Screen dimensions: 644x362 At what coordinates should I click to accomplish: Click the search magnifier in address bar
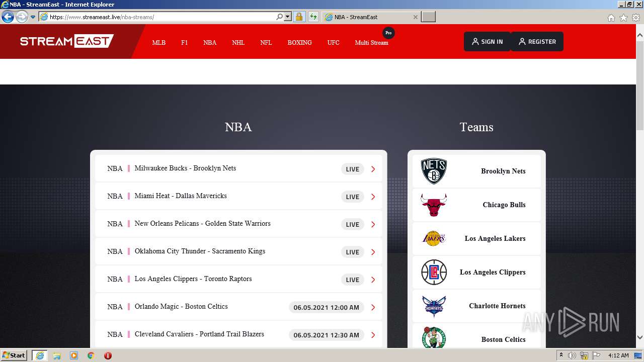click(x=280, y=17)
